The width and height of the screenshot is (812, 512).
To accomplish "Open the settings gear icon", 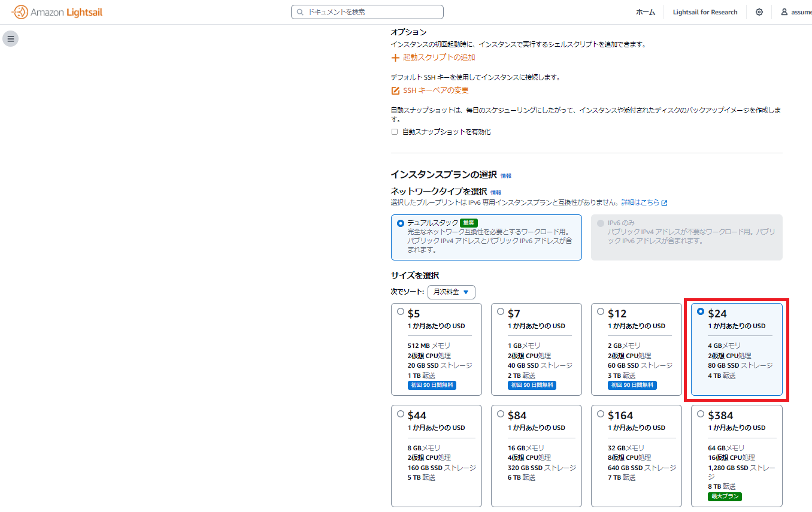I will coord(759,12).
